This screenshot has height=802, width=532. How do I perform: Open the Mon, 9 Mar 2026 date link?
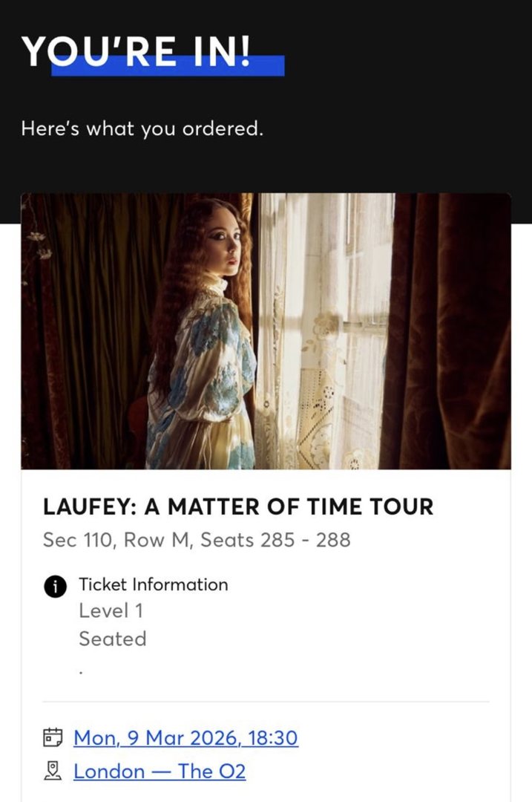[x=185, y=738]
